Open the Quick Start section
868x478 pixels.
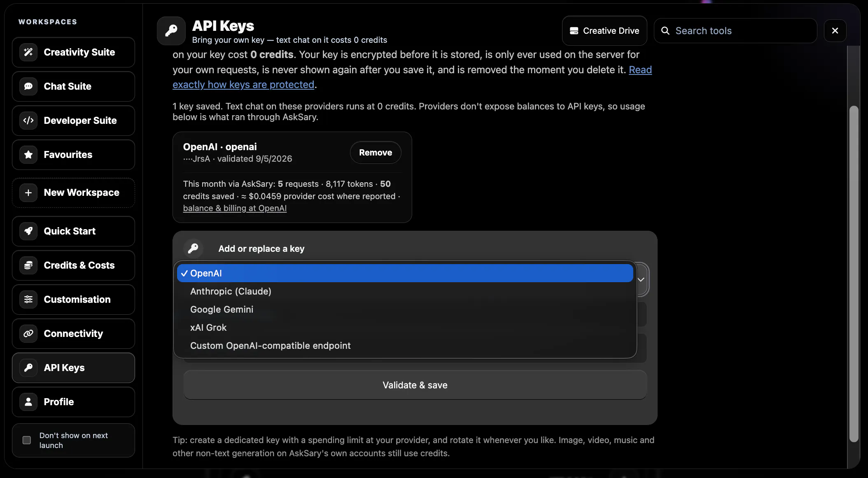73,231
